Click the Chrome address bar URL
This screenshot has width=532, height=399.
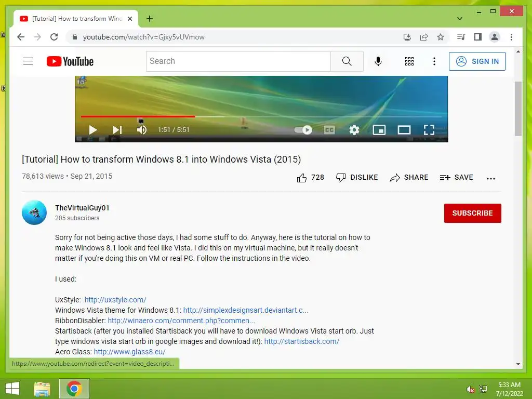(143, 37)
